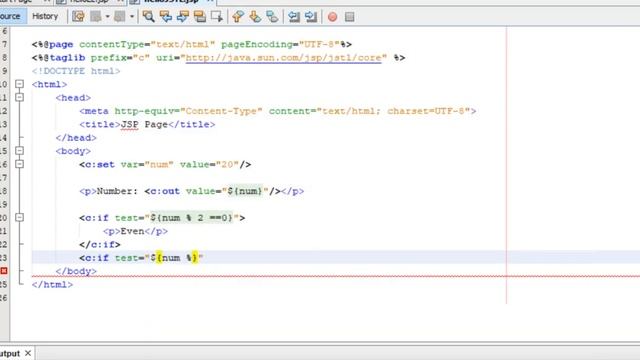Collapse the <head> code fold
Screen dimensions: 640x360
19,98
